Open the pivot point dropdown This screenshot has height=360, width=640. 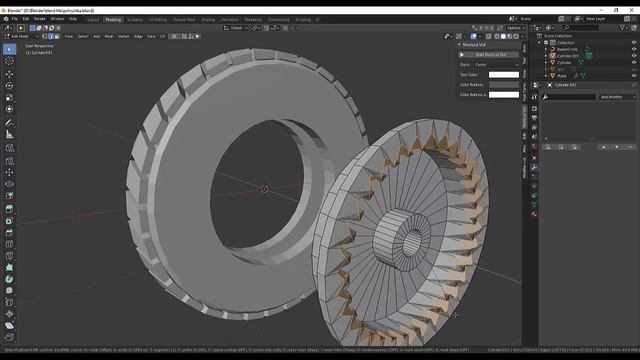coord(256,28)
